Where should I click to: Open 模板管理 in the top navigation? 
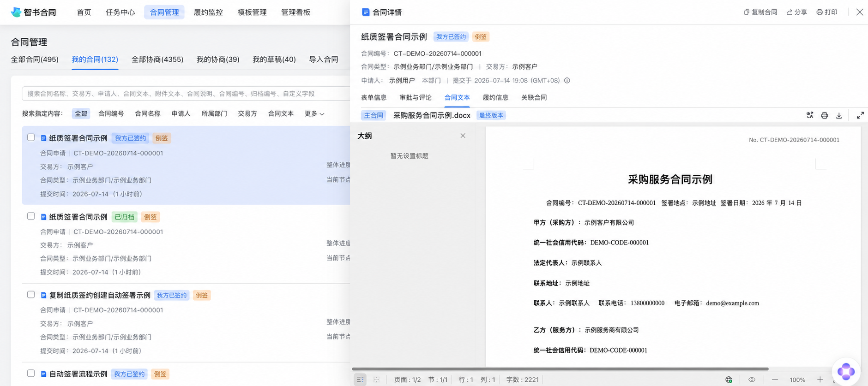click(252, 12)
